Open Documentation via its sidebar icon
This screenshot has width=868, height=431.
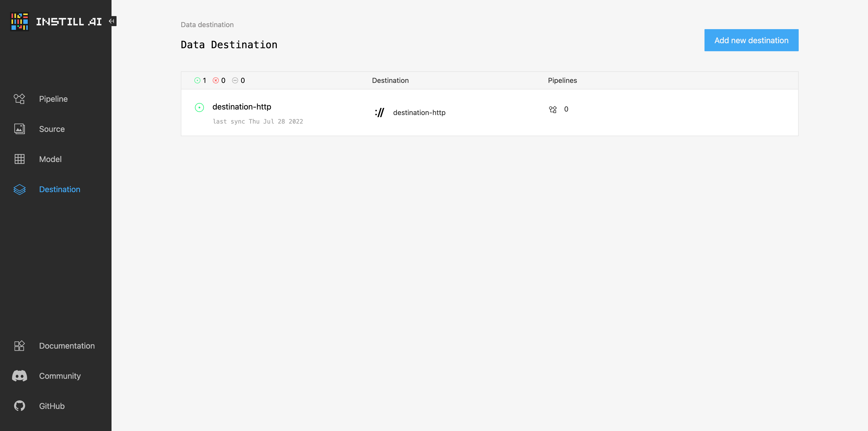[19, 346]
